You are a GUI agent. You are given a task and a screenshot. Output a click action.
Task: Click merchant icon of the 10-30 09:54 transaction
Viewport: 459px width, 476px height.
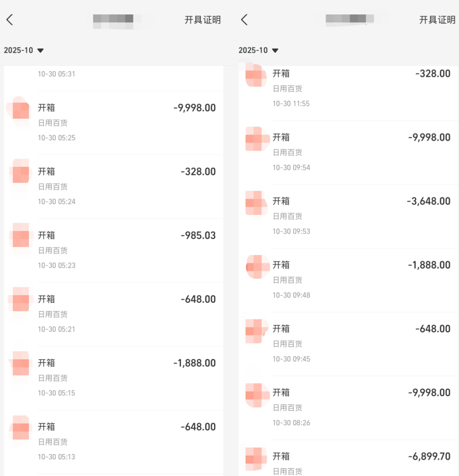[x=256, y=139]
